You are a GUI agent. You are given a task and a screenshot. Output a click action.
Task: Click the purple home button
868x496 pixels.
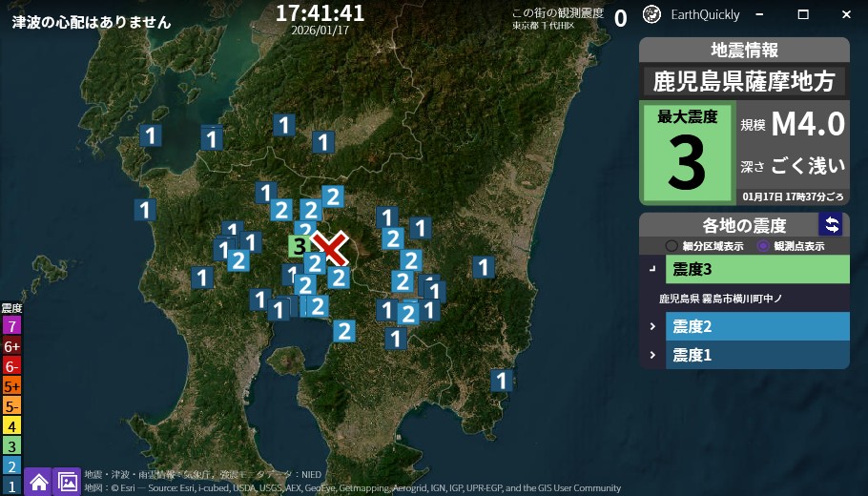(38, 482)
